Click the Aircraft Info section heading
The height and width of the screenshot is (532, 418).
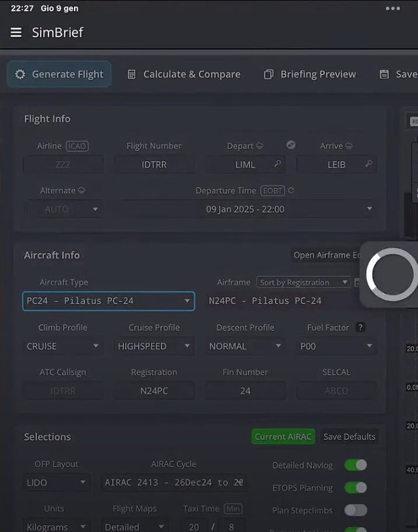pyautogui.click(x=52, y=255)
